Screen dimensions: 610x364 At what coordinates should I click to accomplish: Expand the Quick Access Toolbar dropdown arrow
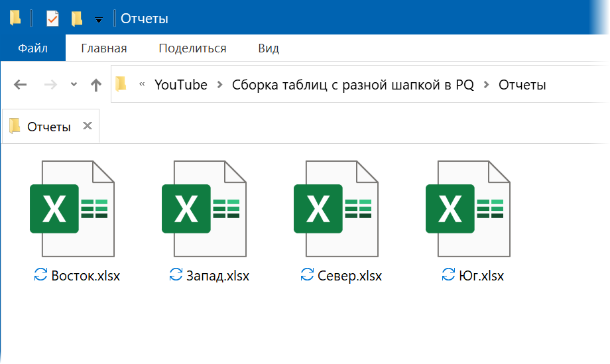click(x=99, y=19)
